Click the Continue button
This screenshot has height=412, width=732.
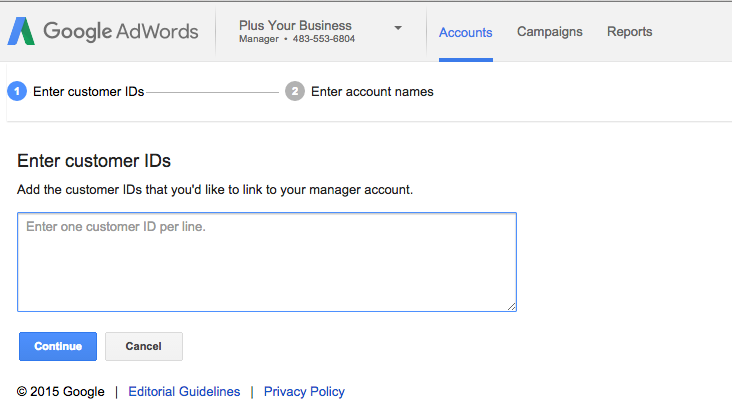(x=58, y=346)
